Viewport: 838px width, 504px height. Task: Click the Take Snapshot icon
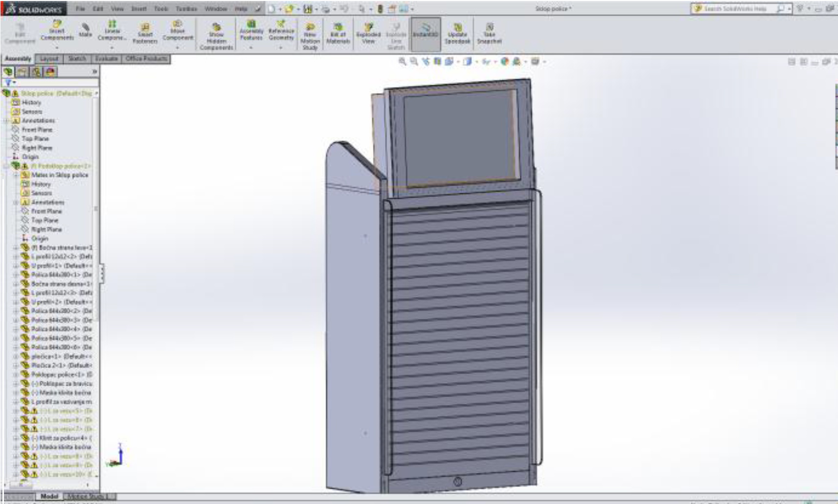click(x=489, y=33)
